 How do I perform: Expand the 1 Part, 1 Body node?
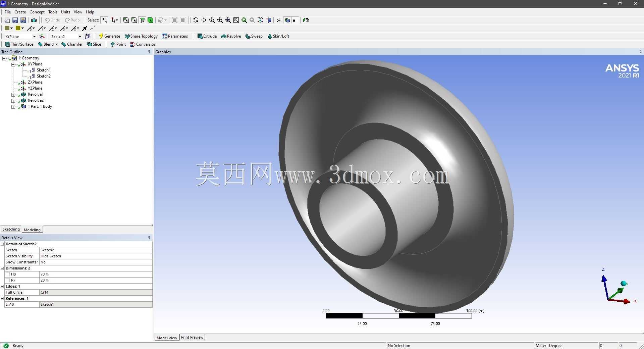click(x=13, y=107)
